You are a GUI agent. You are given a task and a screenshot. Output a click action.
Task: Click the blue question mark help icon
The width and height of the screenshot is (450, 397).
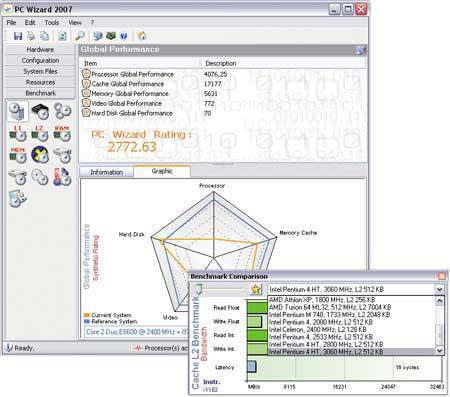(124, 36)
